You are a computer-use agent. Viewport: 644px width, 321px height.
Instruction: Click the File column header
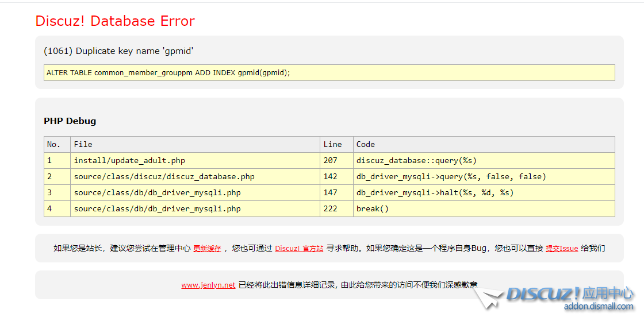(x=195, y=144)
